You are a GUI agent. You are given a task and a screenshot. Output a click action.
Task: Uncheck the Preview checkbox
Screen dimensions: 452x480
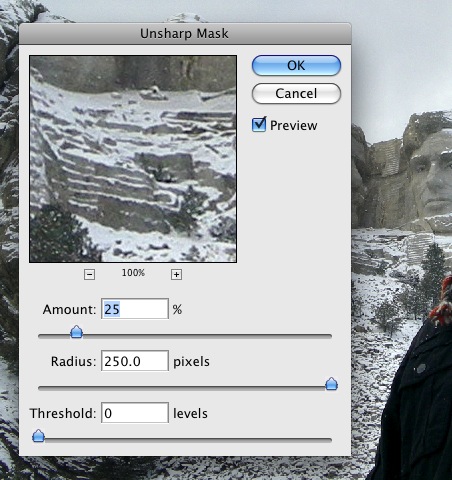point(259,125)
